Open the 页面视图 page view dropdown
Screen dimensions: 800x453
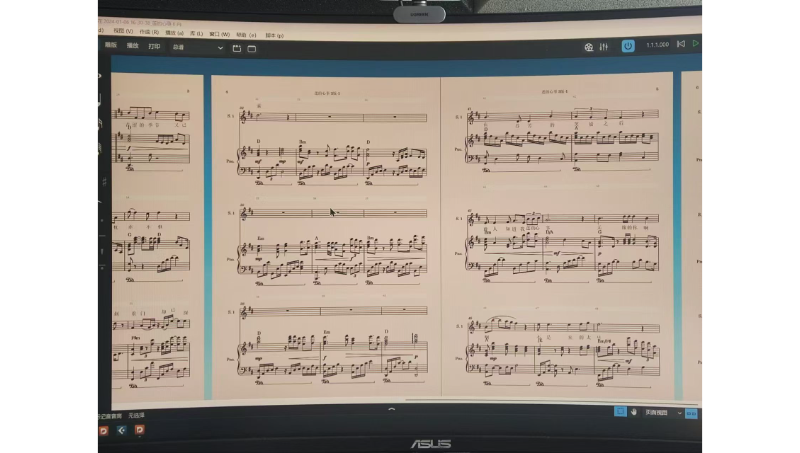[x=663, y=412]
